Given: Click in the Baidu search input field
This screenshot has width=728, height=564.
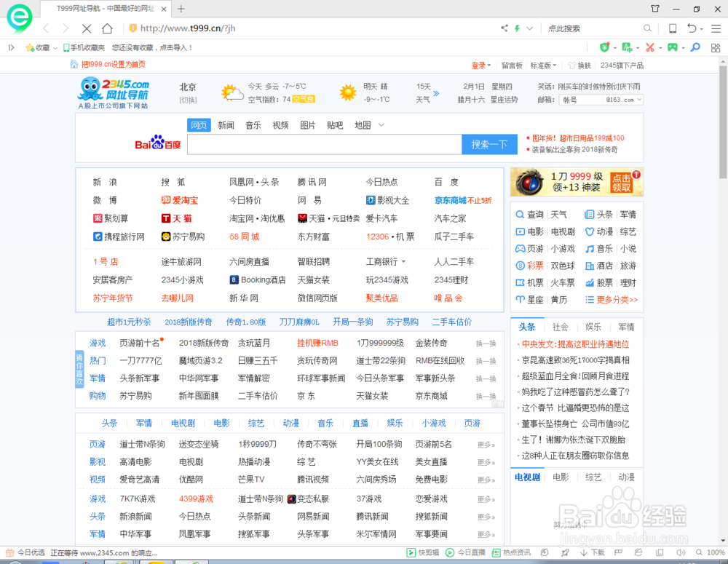Looking at the screenshot, I should click(x=325, y=144).
